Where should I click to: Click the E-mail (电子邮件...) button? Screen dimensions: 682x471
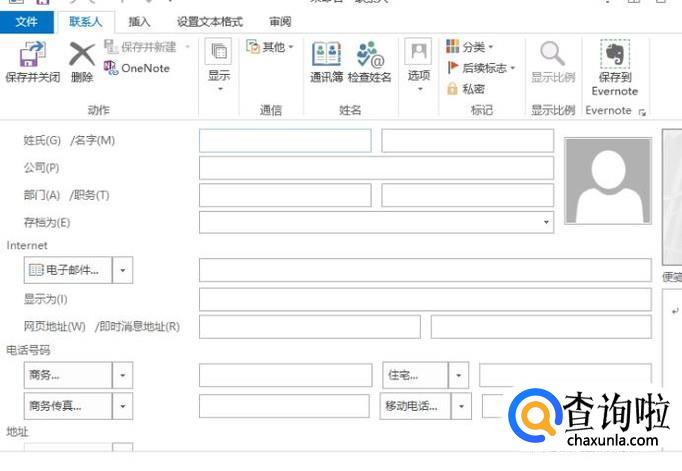pyautogui.click(x=68, y=270)
